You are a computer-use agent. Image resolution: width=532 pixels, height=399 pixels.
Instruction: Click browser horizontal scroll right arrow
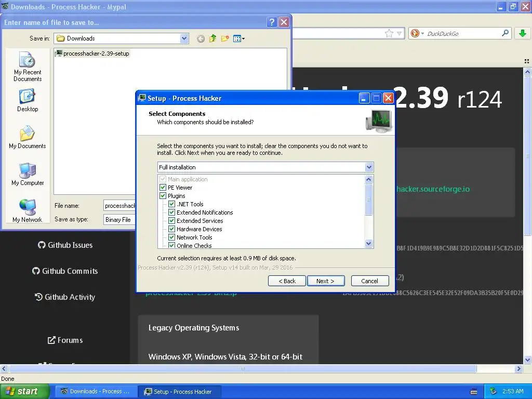point(518,369)
